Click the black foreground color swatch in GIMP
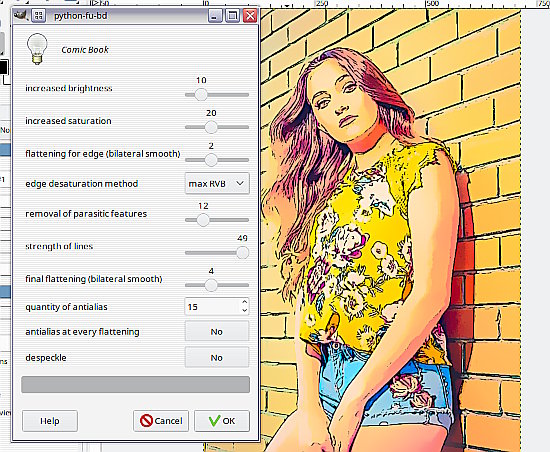Viewport: 550px width, 452px height. [3, 67]
